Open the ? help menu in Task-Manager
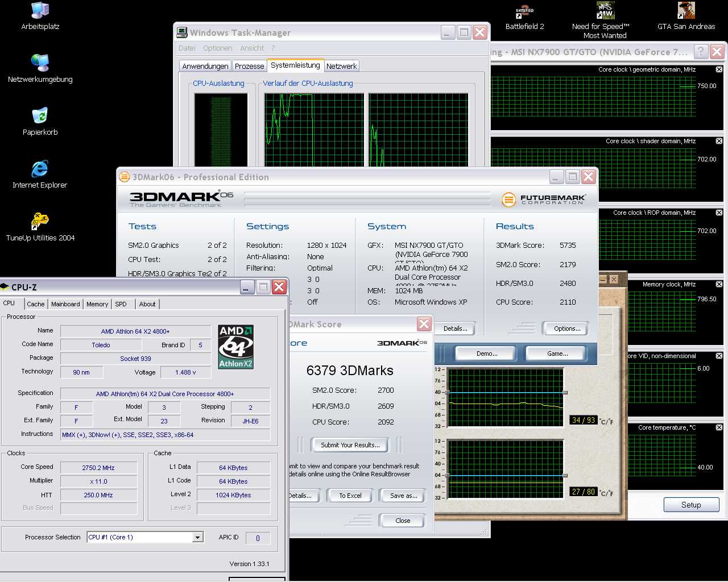The image size is (728, 582). coord(273,48)
